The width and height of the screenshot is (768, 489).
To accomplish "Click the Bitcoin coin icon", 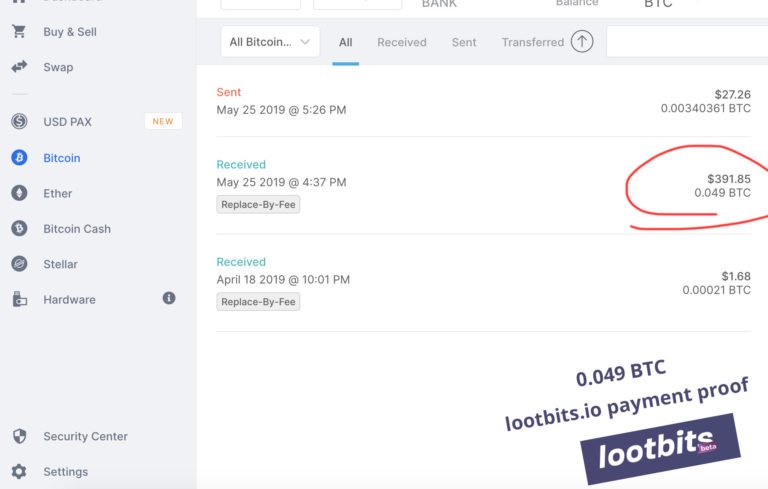I will [19, 157].
